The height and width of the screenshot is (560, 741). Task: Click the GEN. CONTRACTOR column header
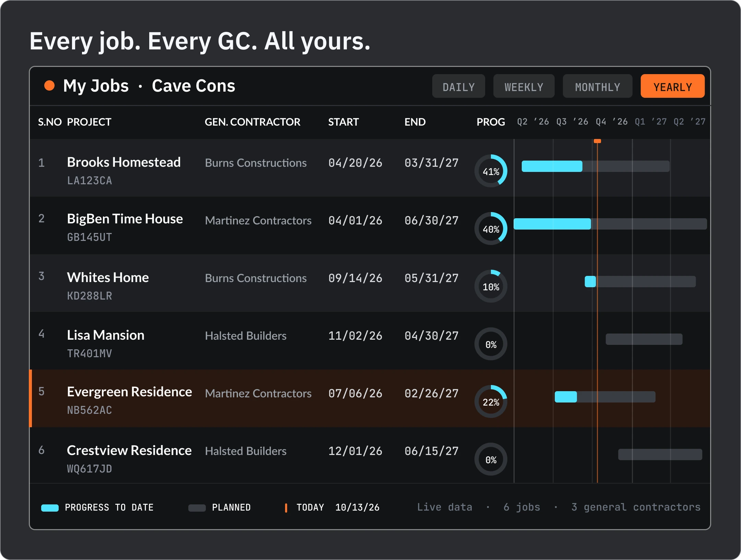[x=252, y=122]
